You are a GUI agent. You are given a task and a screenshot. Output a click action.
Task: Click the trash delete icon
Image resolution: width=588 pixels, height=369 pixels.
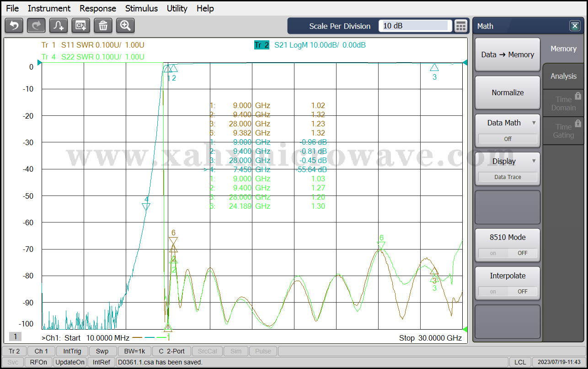click(x=103, y=26)
